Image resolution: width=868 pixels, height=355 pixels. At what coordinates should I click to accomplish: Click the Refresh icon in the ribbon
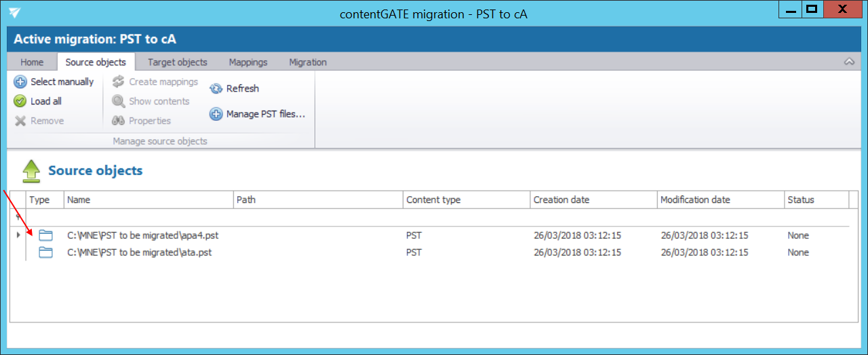216,88
